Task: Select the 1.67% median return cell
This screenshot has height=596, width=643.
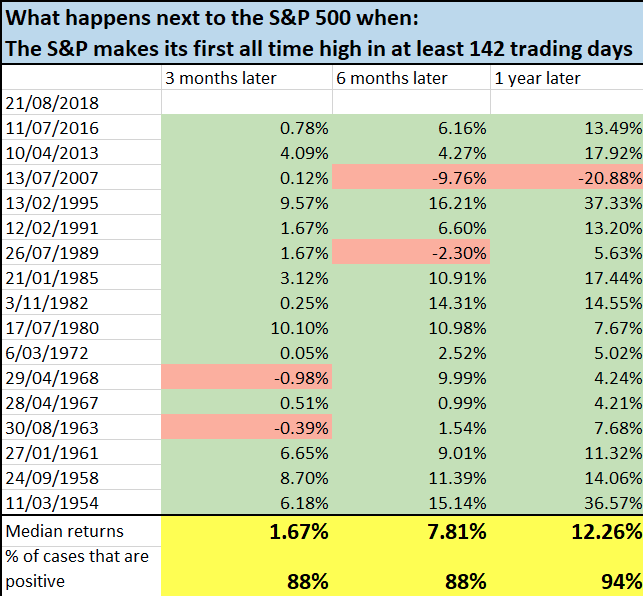Action: click(x=246, y=531)
